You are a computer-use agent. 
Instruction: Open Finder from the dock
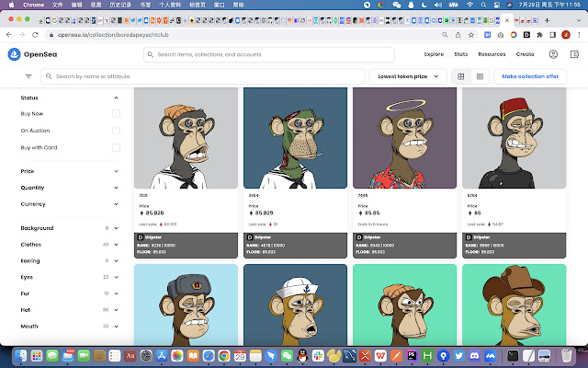(x=21, y=355)
